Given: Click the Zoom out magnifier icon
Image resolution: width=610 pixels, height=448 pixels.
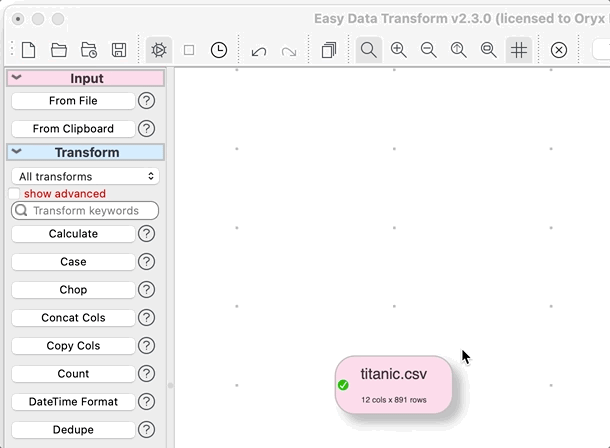Looking at the screenshot, I should (x=429, y=50).
